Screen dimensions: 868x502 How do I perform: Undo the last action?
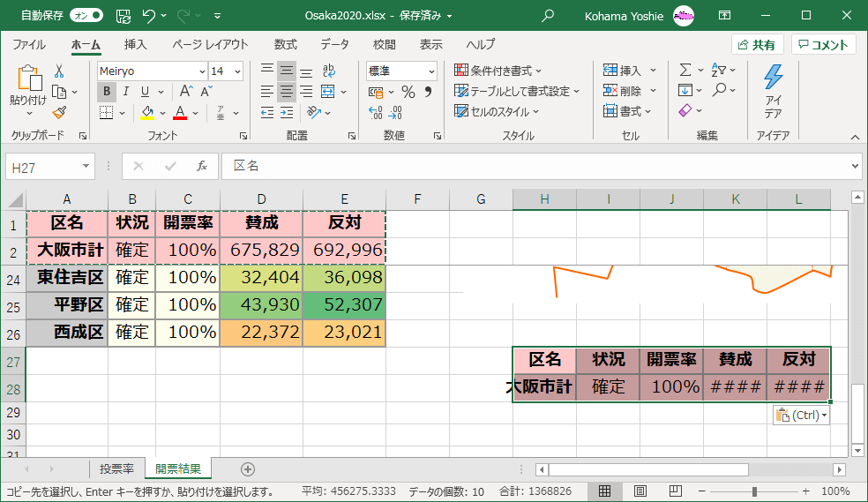pos(148,16)
